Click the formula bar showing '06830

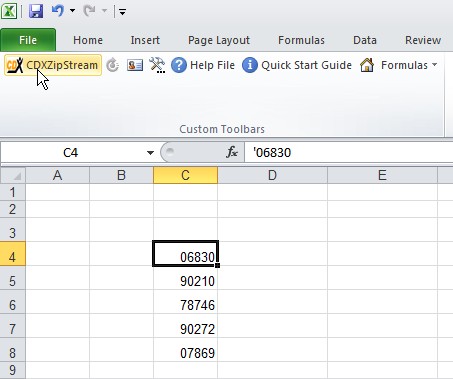pyautogui.click(x=348, y=153)
